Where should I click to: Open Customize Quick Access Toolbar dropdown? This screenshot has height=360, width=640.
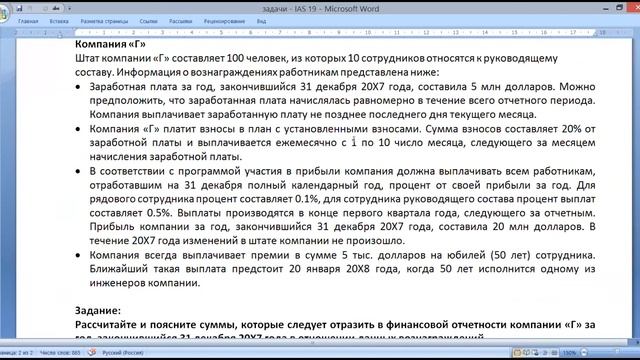69,8
